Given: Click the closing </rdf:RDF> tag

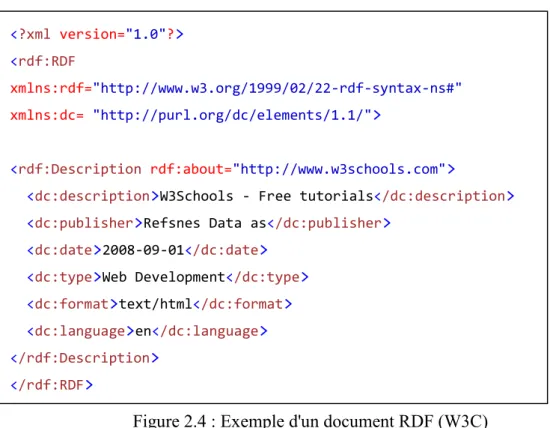Looking at the screenshot, I should 52,385.
